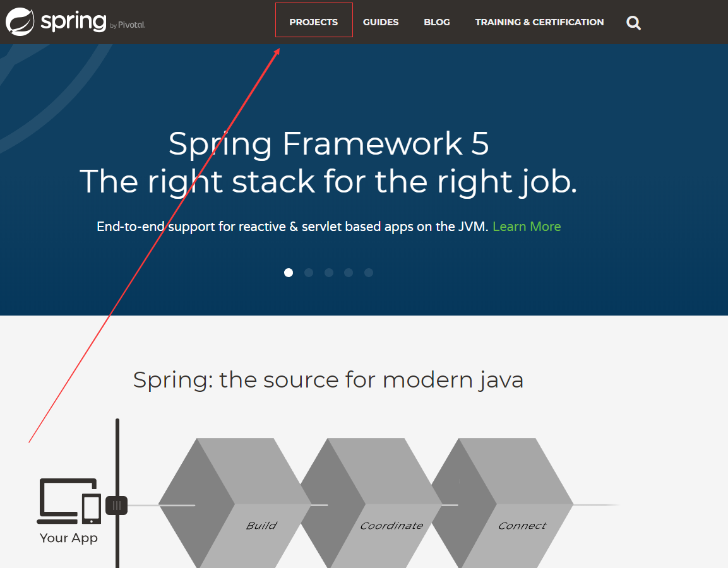Select the first carousel dot
This screenshot has height=568, width=728.
point(289,273)
